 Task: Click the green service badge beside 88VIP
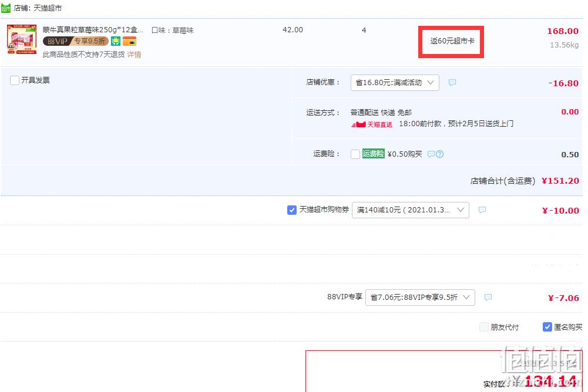click(x=116, y=41)
